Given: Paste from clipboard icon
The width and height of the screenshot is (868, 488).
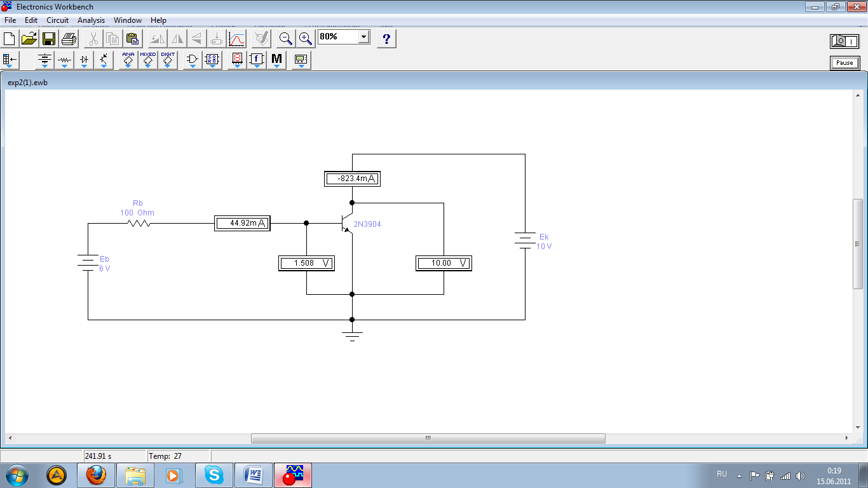Looking at the screenshot, I should pos(132,39).
